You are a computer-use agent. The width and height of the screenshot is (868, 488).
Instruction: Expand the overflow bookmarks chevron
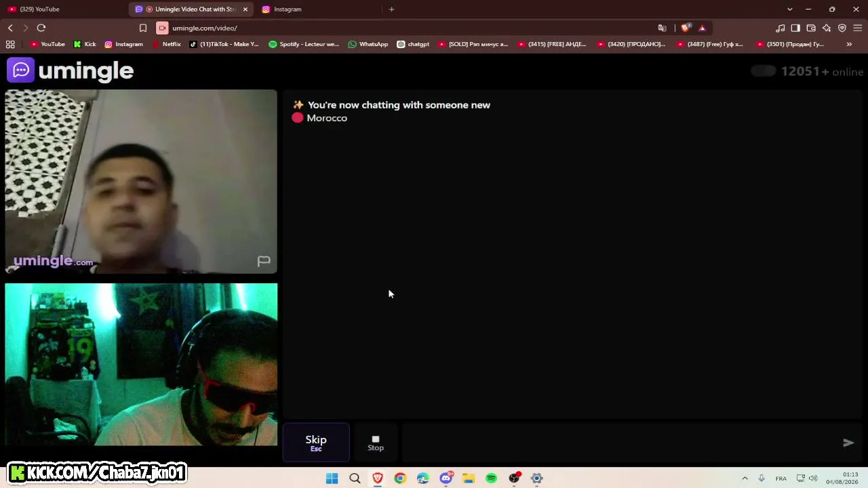[x=849, y=44]
